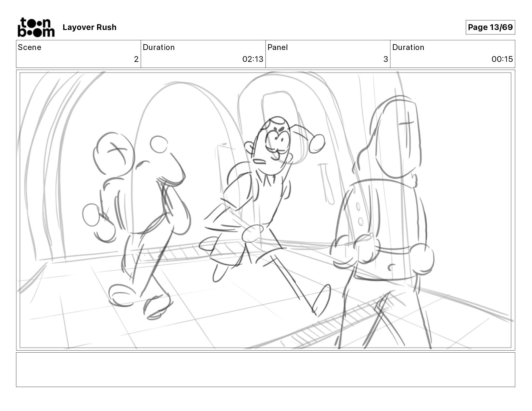Select the 'Layover Rush' project title
532x411 pixels.
[90, 27]
